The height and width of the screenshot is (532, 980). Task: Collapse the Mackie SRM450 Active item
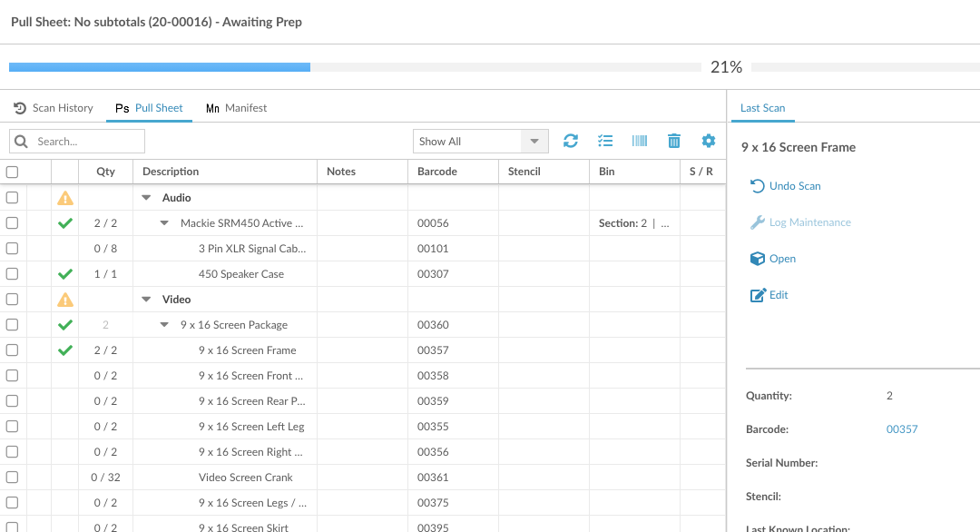coord(164,223)
